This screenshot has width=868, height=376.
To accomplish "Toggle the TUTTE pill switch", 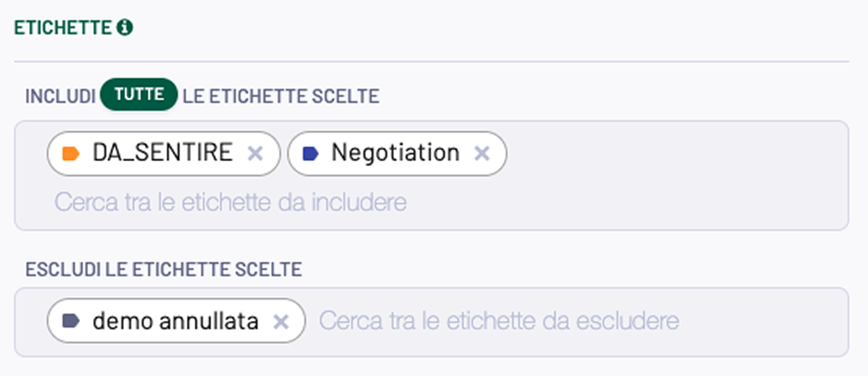I will 139,94.
